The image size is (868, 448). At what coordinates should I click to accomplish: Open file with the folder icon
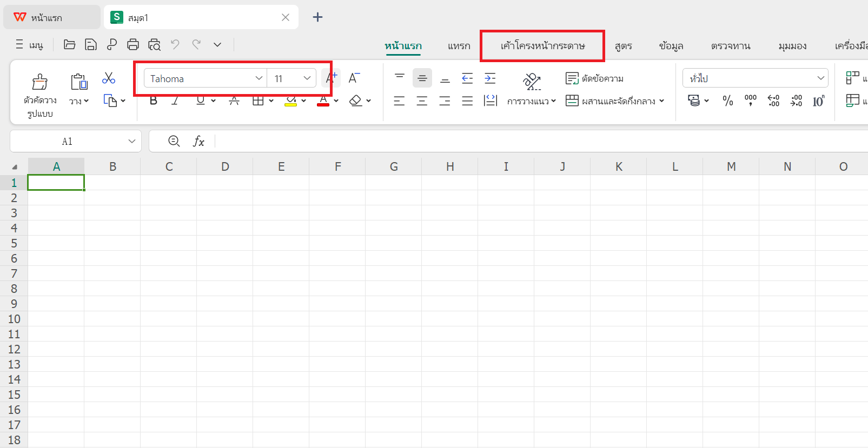[69, 44]
